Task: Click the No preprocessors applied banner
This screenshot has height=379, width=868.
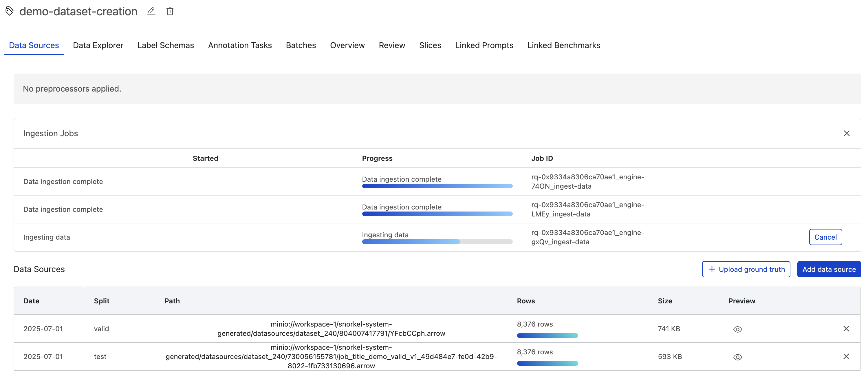Action: click(437, 89)
